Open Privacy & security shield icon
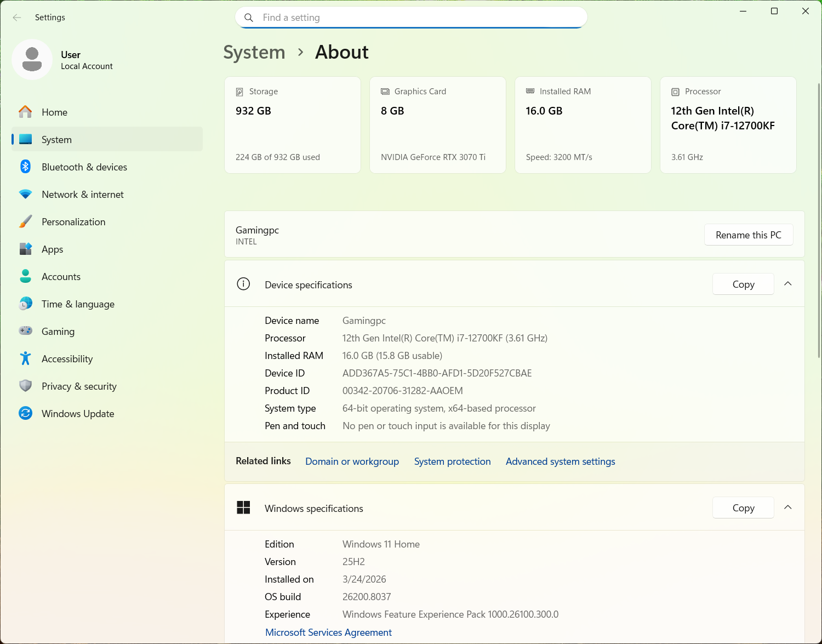The width and height of the screenshot is (822, 644). click(25, 386)
